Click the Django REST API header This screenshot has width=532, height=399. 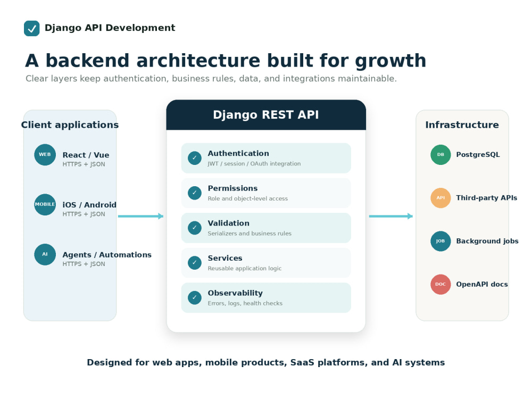pyautogui.click(x=266, y=115)
